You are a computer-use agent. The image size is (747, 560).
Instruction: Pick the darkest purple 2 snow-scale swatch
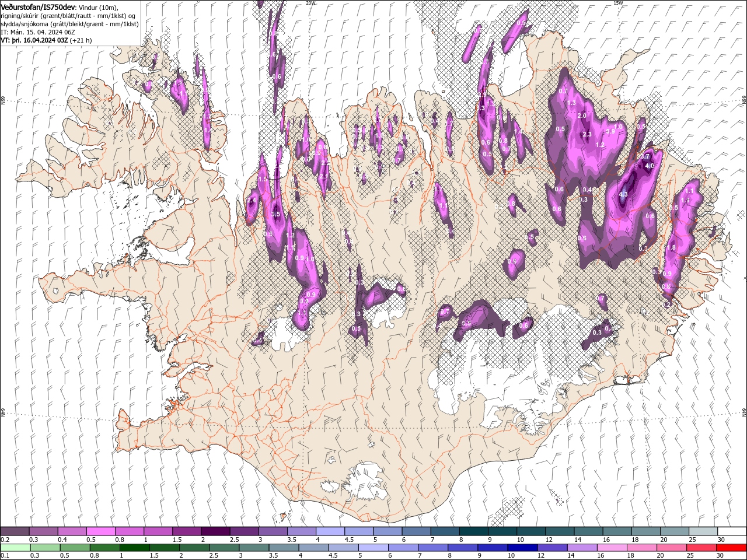pyautogui.click(x=215, y=531)
